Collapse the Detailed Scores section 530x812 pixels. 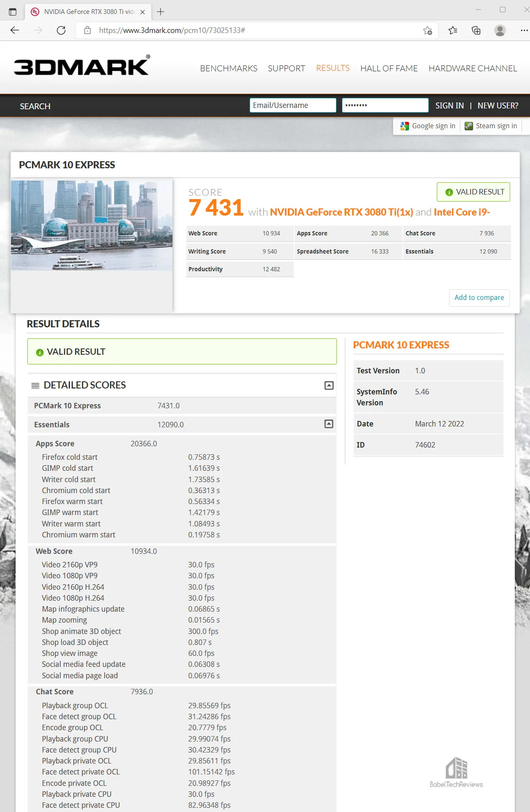coord(329,385)
